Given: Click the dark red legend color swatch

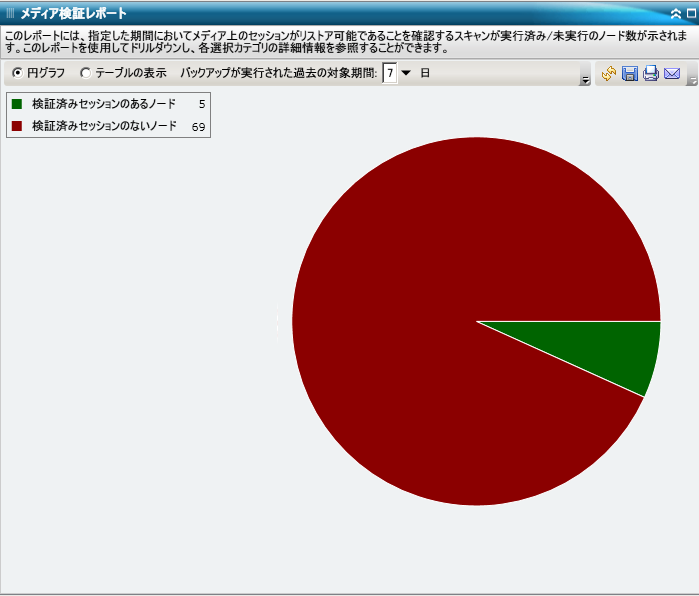Looking at the screenshot, I should pos(17,126).
